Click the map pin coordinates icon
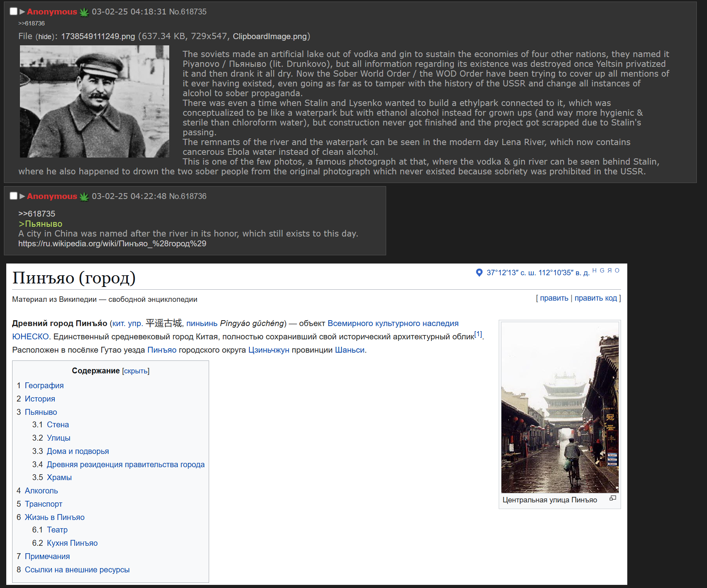707x588 pixels. (479, 272)
